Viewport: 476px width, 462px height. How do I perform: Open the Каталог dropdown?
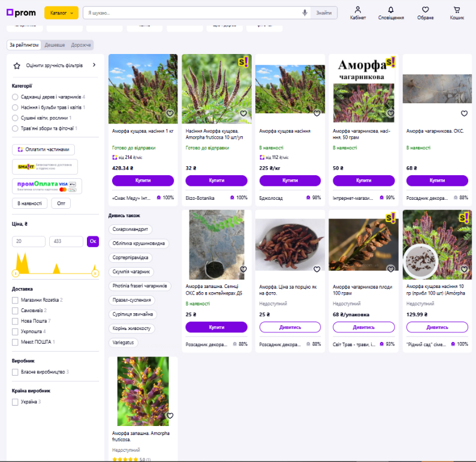point(61,13)
